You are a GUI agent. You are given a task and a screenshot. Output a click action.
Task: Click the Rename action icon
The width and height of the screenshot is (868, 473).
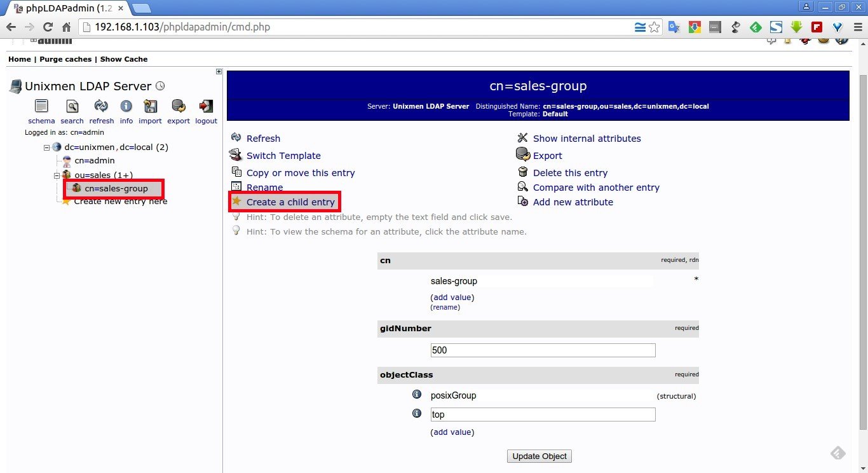click(x=236, y=187)
